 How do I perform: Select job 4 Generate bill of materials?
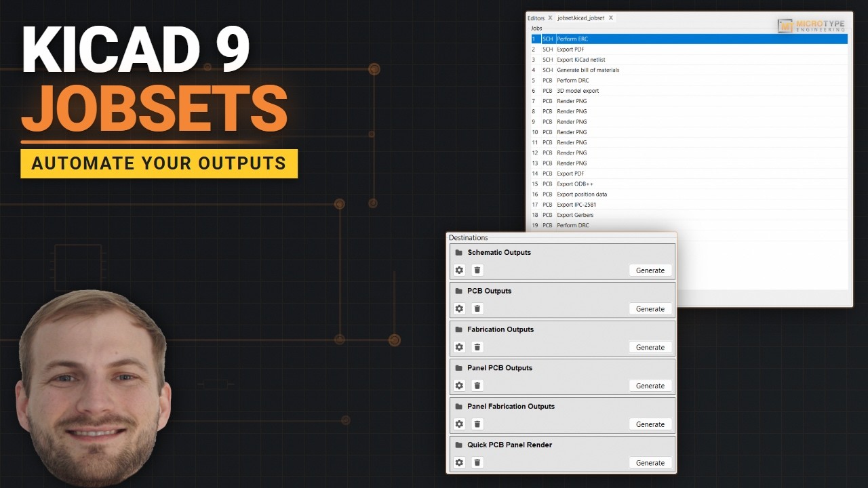689,70
